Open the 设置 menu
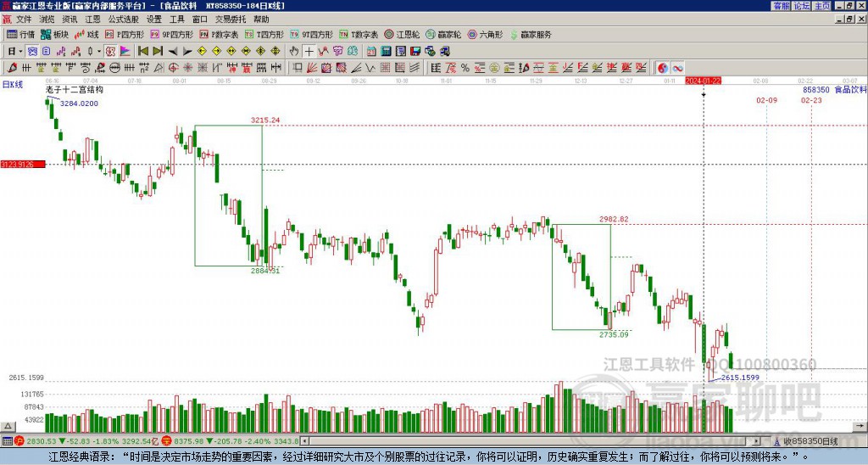This screenshot has width=868, height=465. (154, 20)
